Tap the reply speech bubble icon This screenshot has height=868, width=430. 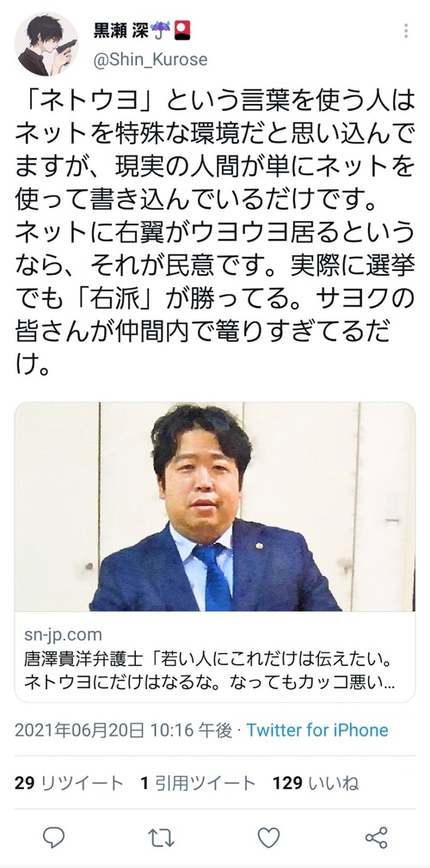[53, 838]
